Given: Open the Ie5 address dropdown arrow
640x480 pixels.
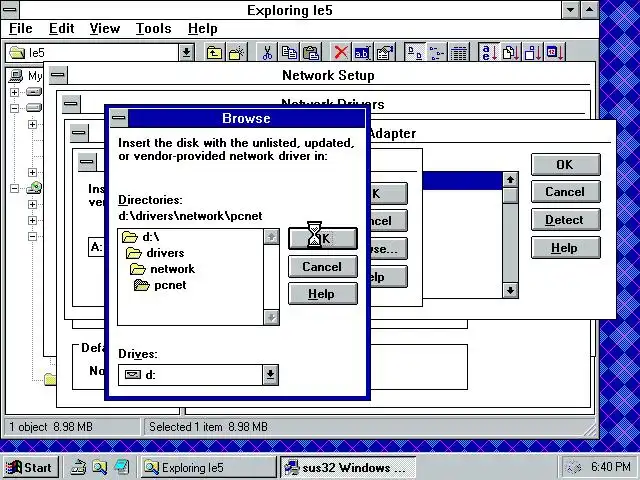Looking at the screenshot, I should [x=186, y=53].
